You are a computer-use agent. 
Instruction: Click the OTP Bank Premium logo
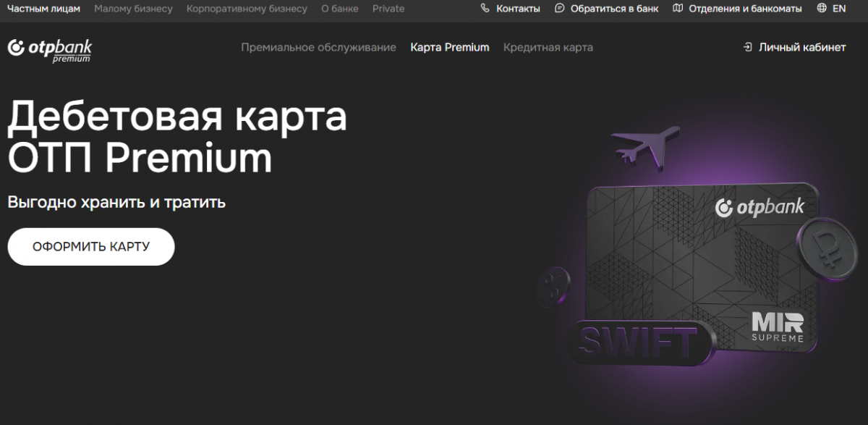50,49
